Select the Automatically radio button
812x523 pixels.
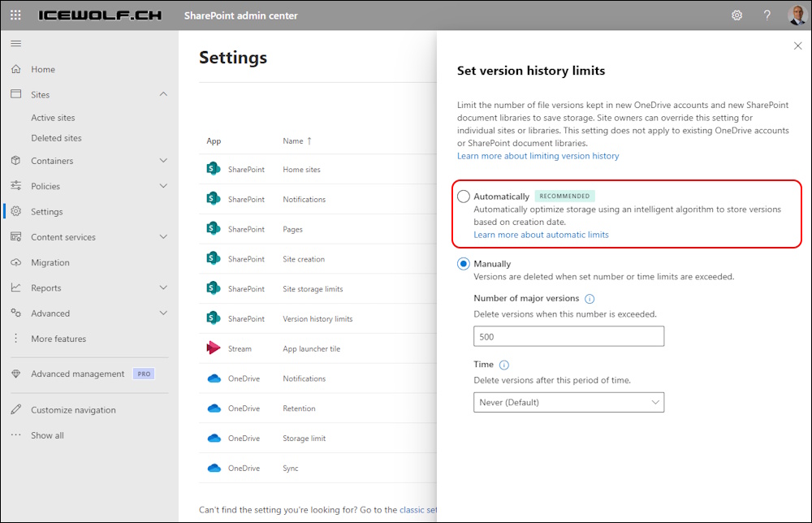point(464,197)
